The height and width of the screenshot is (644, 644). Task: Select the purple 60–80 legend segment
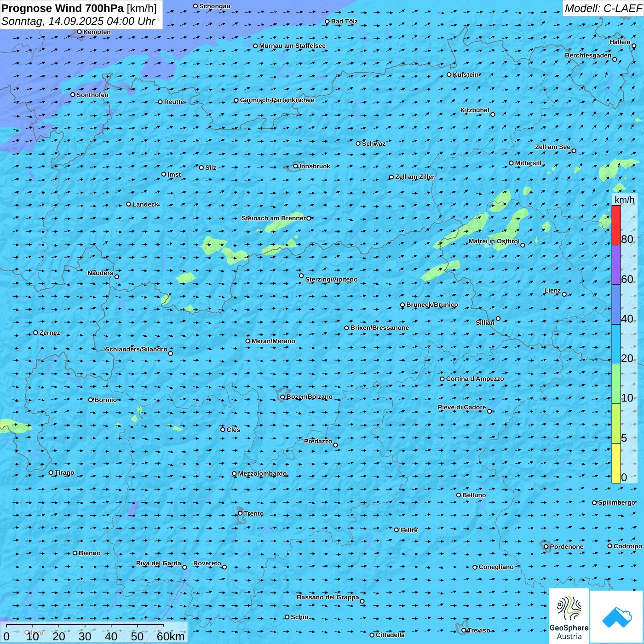616,265
